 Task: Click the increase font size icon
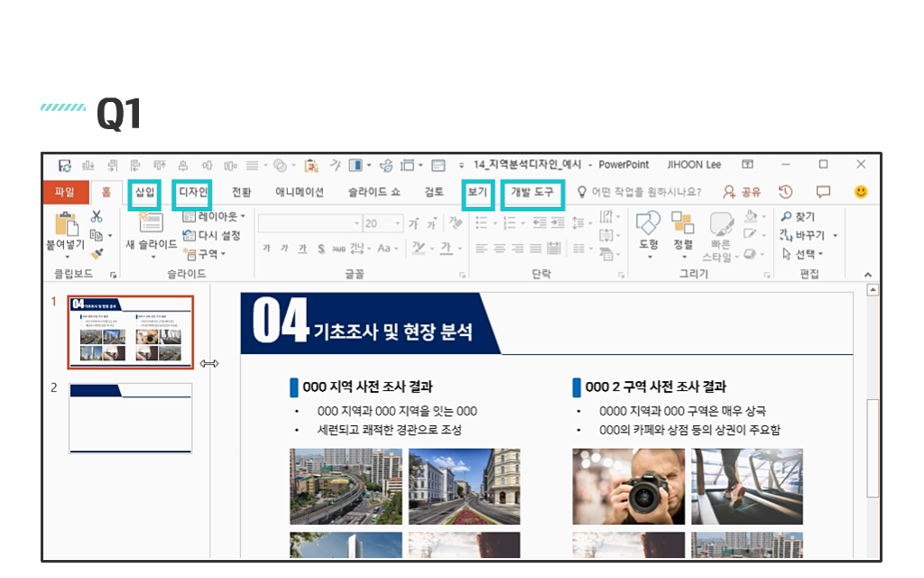[x=413, y=224]
